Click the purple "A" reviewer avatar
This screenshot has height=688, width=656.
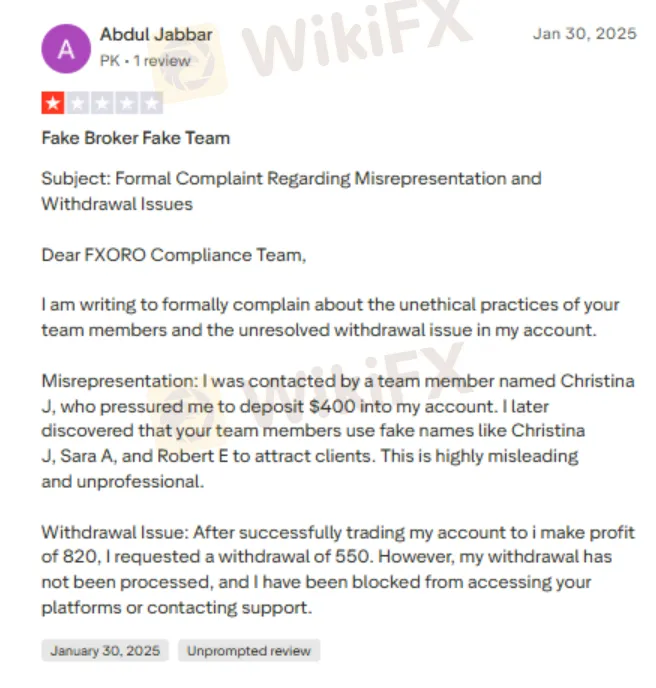66,48
